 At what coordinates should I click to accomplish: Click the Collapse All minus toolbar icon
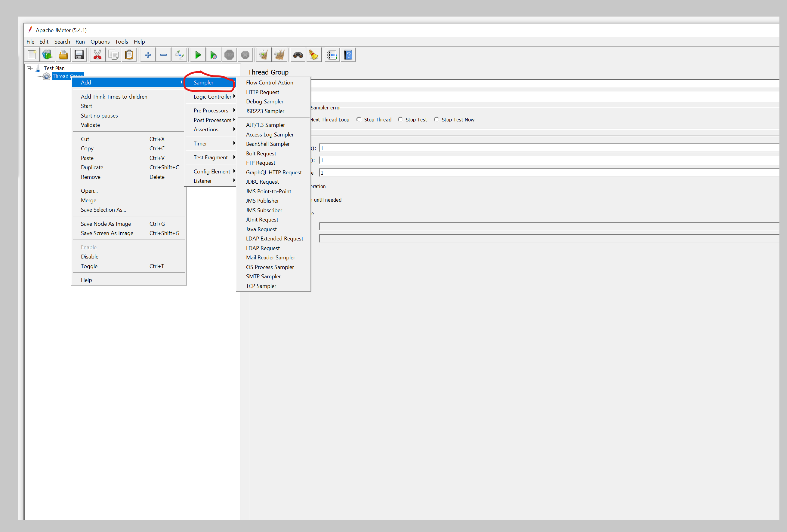[x=164, y=55]
